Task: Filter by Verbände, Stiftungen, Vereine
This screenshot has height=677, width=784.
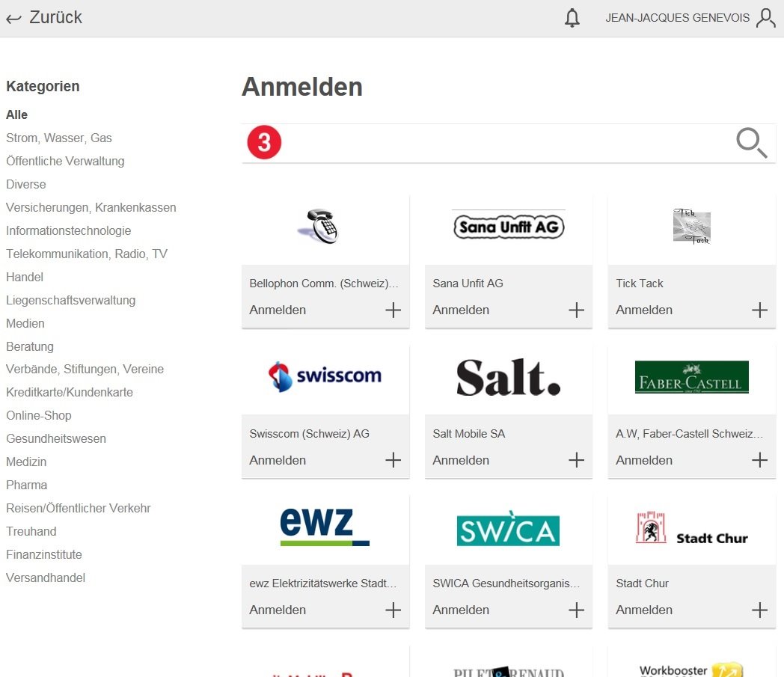Action: 85,369
